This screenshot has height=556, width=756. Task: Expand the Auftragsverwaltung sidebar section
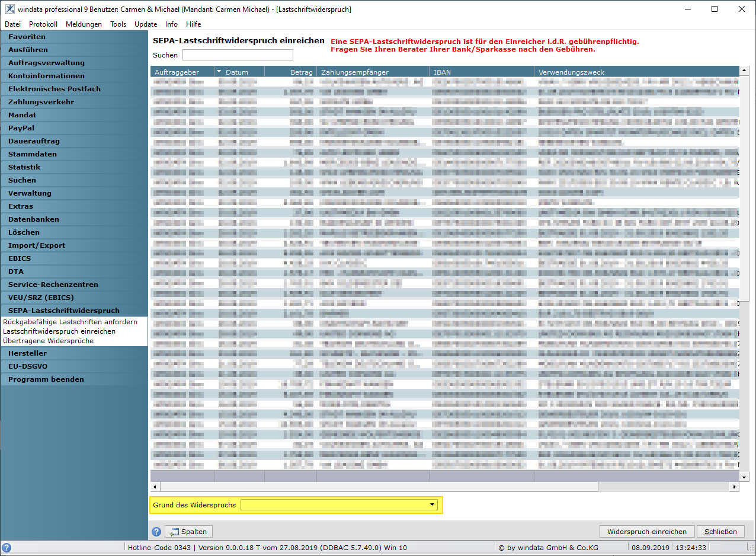(x=74, y=63)
